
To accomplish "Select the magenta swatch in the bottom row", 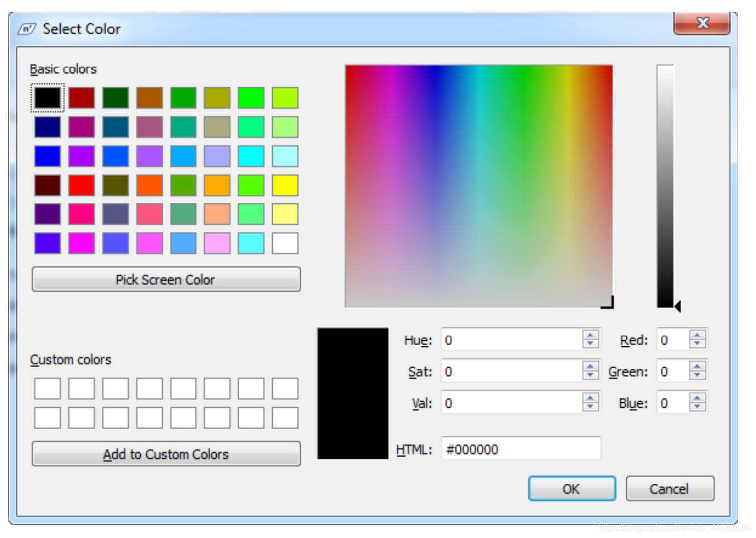I will [x=81, y=242].
